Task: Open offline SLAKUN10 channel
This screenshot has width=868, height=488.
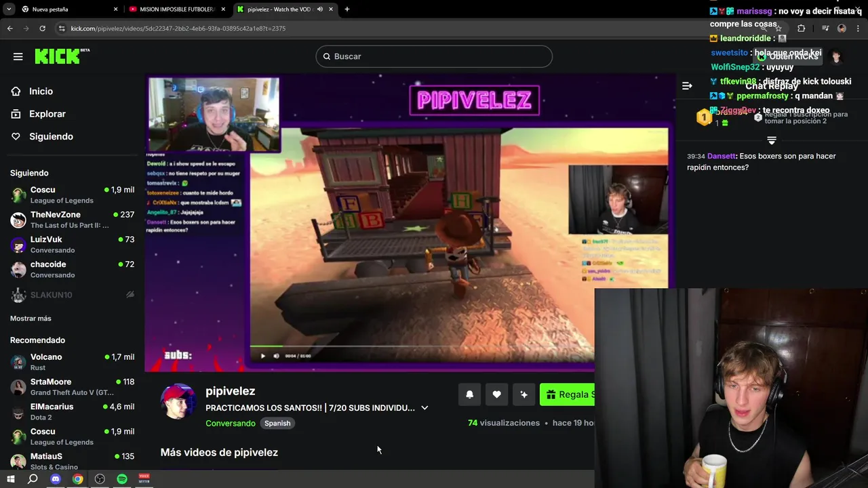Action: 73,295
